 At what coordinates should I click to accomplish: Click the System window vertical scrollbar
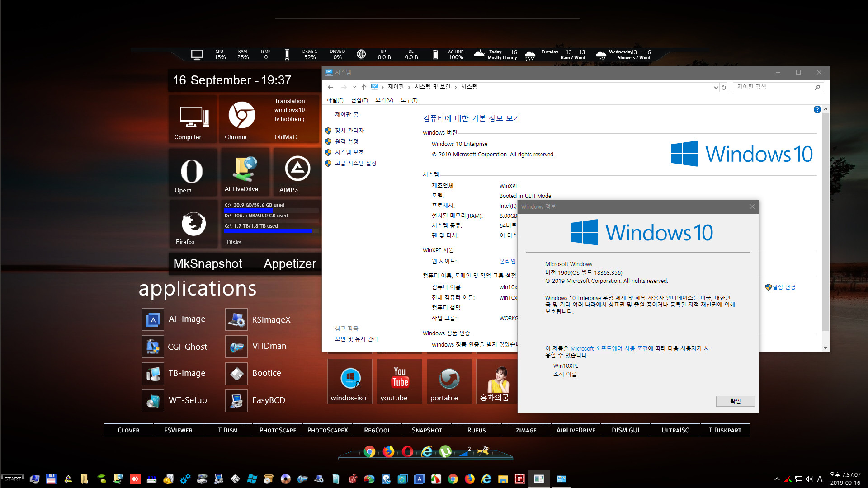click(x=826, y=221)
